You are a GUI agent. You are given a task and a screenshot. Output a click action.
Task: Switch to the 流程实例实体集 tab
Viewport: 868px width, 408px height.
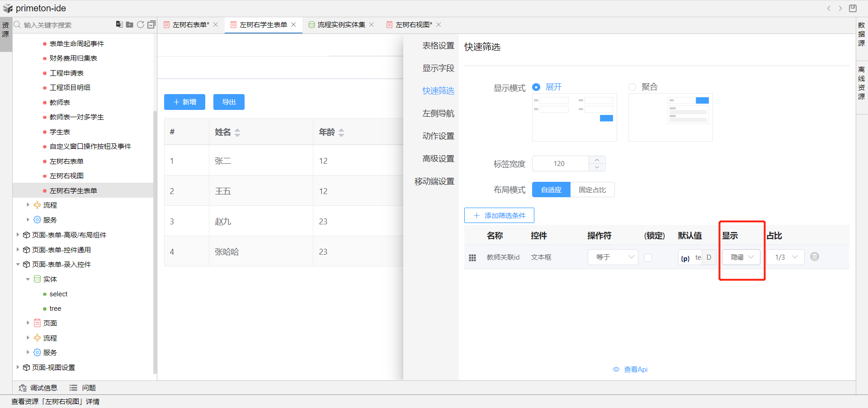[x=341, y=25]
